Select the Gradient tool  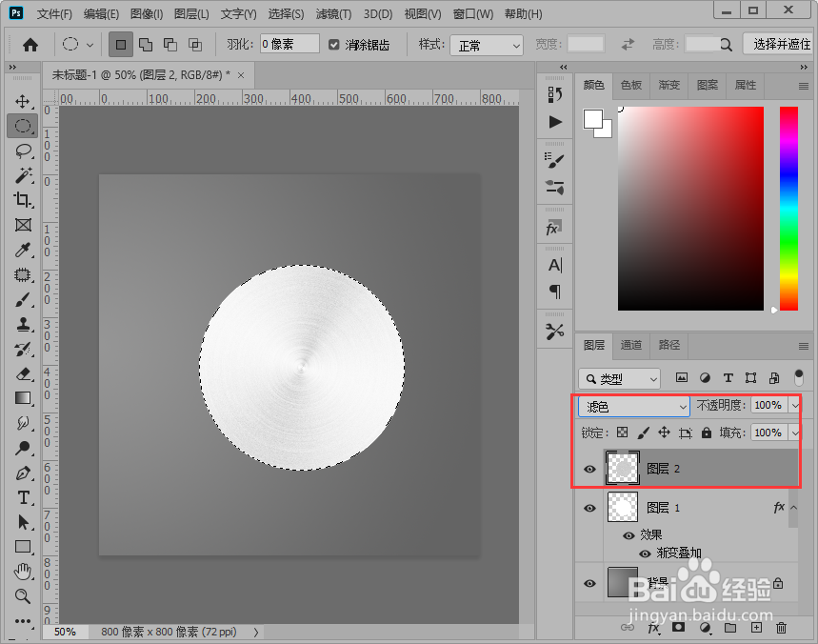(x=23, y=398)
